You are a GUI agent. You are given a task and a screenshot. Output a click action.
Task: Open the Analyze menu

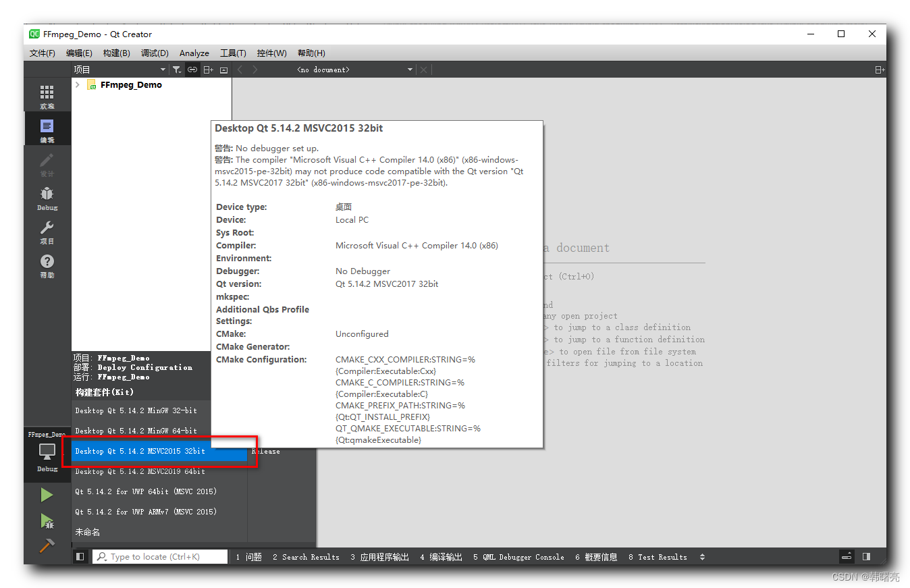click(x=194, y=53)
